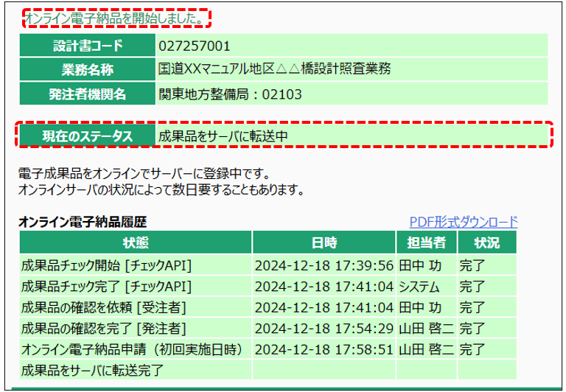Click the 状況 column header
The image size is (566, 392).
pyautogui.click(x=486, y=242)
